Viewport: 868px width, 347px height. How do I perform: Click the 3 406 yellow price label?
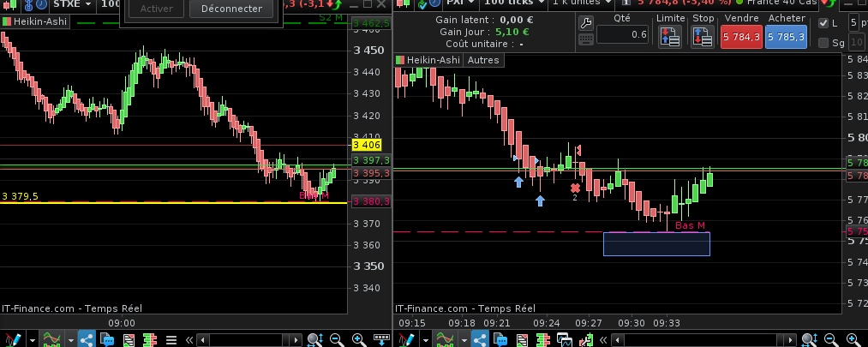tap(366, 145)
